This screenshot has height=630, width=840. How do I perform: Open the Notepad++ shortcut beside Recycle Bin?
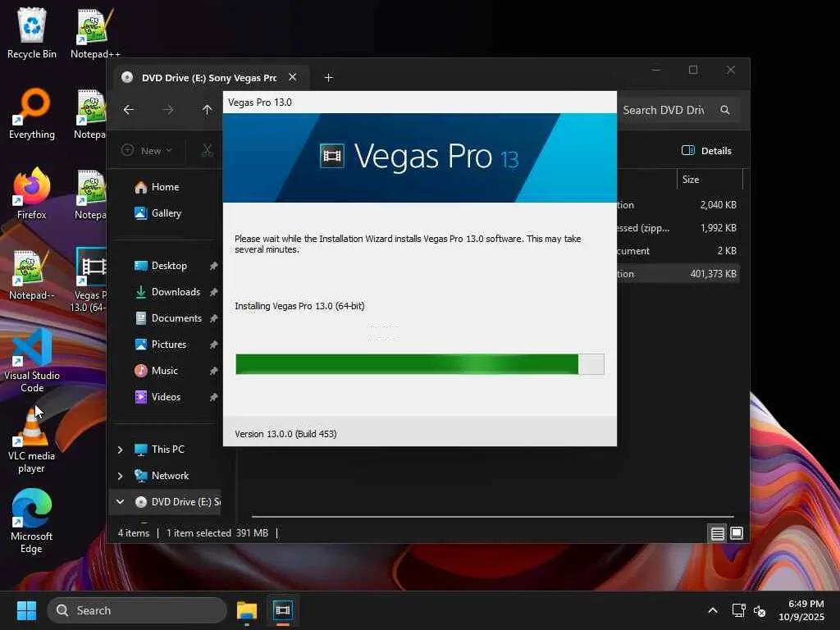coord(95,33)
